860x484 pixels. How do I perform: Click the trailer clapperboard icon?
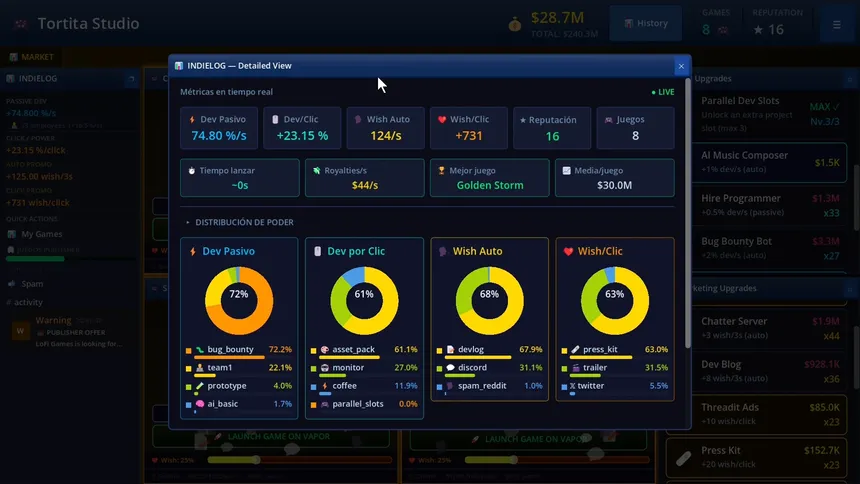pyautogui.click(x=575, y=368)
